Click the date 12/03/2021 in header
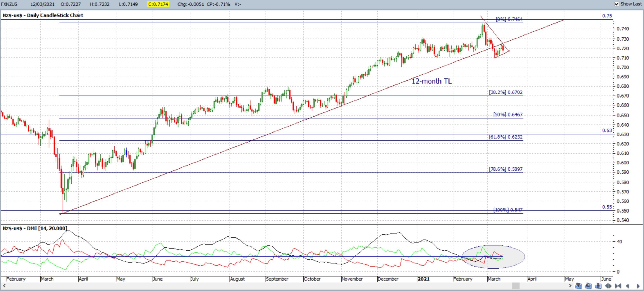This screenshot has width=644, height=291. 43,4
